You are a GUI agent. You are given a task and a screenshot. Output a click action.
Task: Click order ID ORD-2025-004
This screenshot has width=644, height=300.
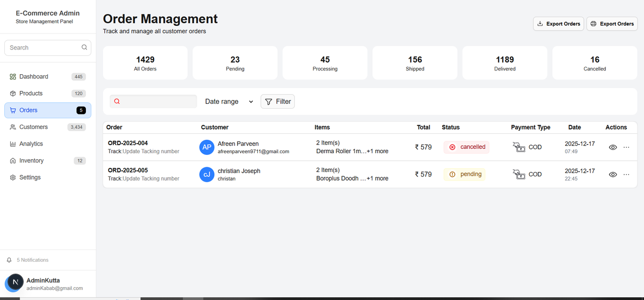pyautogui.click(x=128, y=143)
